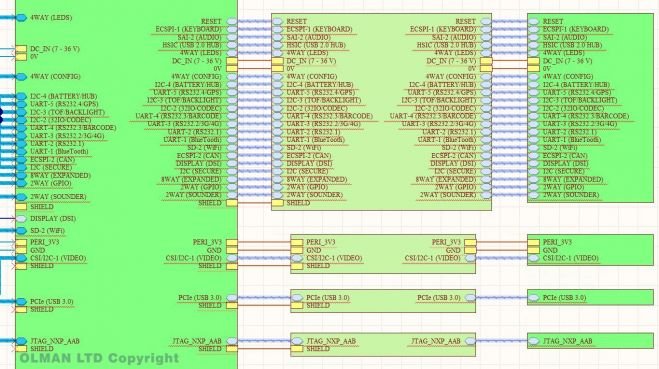Select the blue 4WAY (LEDS) port on the far-left sheet edge
The width and height of the screenshot is (659, 369).
21,18
